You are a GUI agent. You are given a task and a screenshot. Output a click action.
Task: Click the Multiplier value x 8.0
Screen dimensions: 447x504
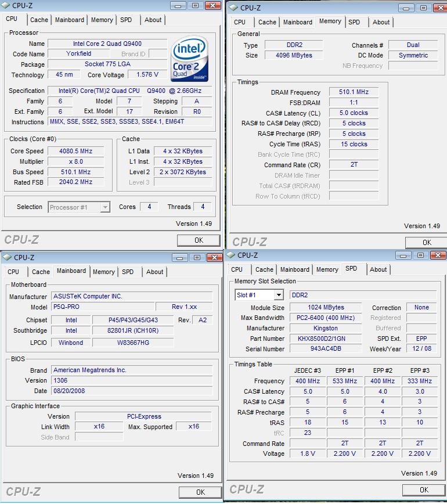point(76,161)
